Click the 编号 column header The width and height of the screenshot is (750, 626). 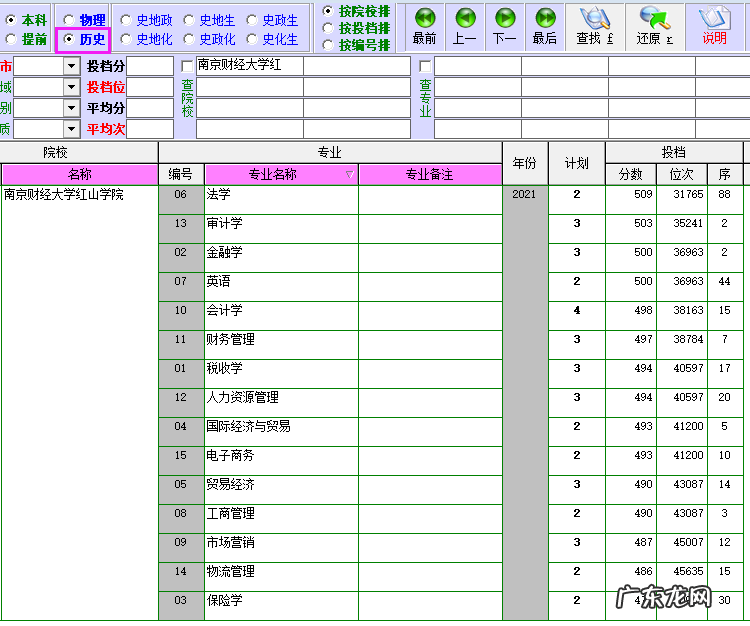point(181,175)
